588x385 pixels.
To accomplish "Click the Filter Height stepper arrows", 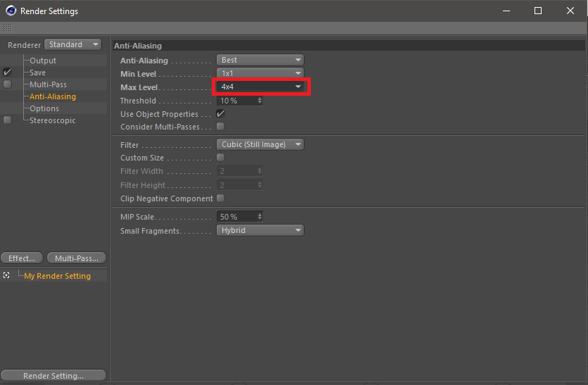I will point(260,185).
